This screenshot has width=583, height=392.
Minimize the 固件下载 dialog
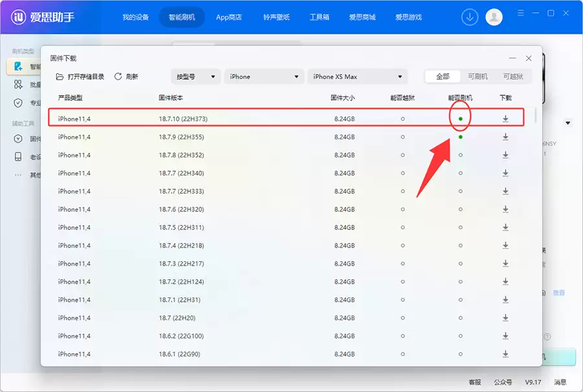(513, 58)
